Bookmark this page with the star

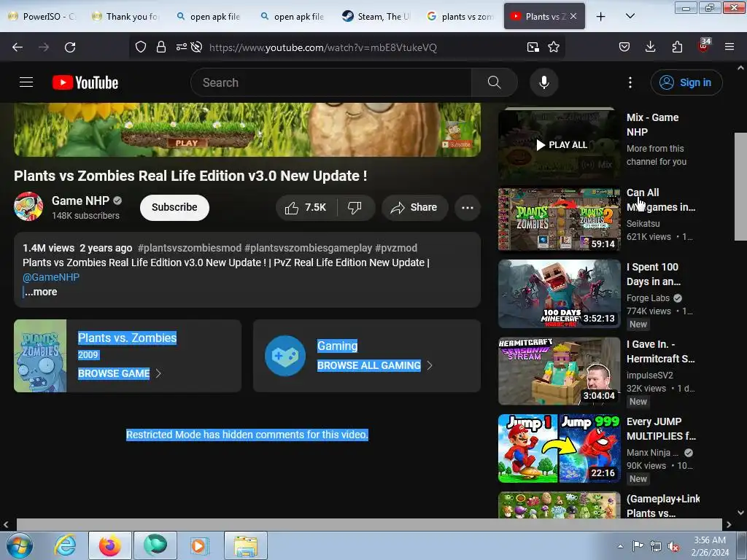pos(554,47)
